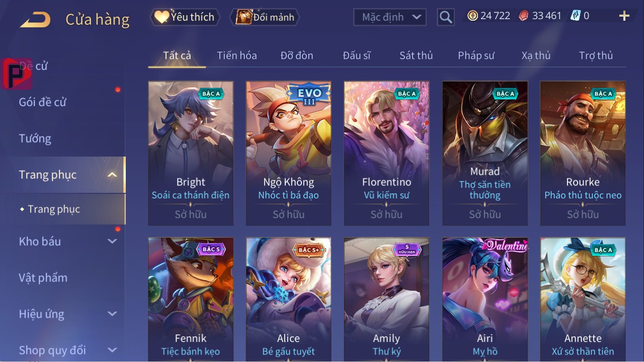
Task: Expand the Kho báu sidebar section
Action: (x=112, y=241)
